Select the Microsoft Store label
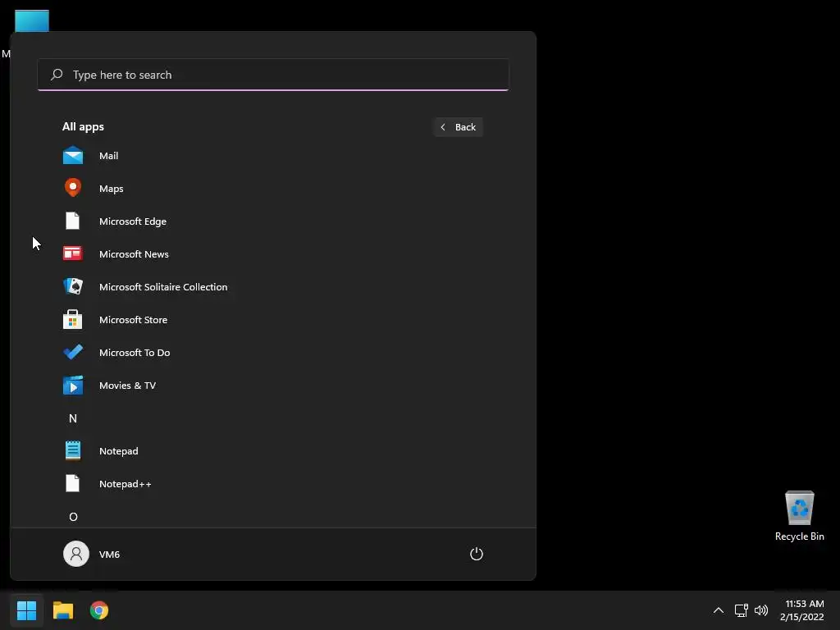Viewport: 840px width, 630px height. [134, 320]
